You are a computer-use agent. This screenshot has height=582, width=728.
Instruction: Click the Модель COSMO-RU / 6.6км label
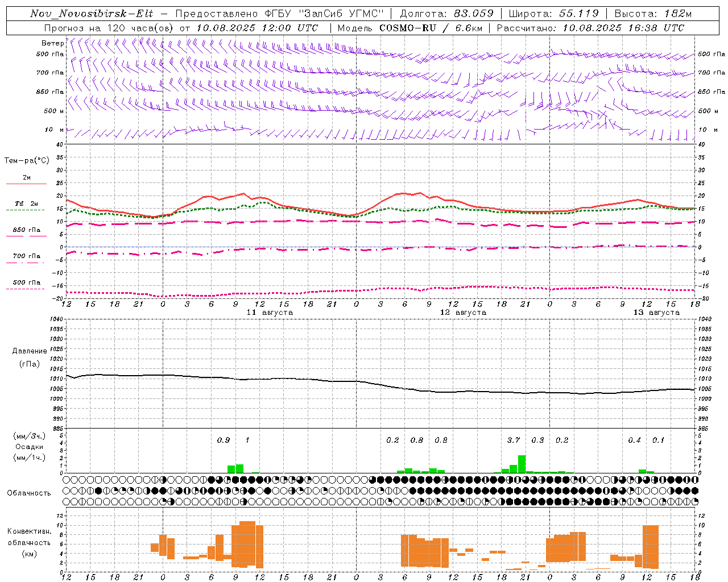point(409,28)
